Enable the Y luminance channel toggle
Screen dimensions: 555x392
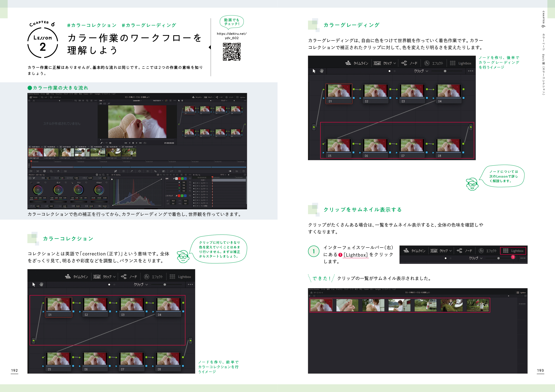(x=177, y=179)
